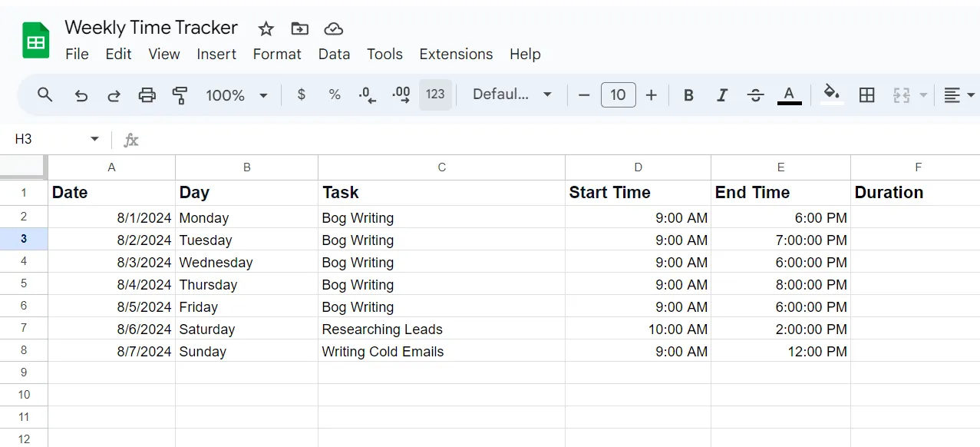
Task: Click the font size field showing 10
Action: click(x=618, y=95)
